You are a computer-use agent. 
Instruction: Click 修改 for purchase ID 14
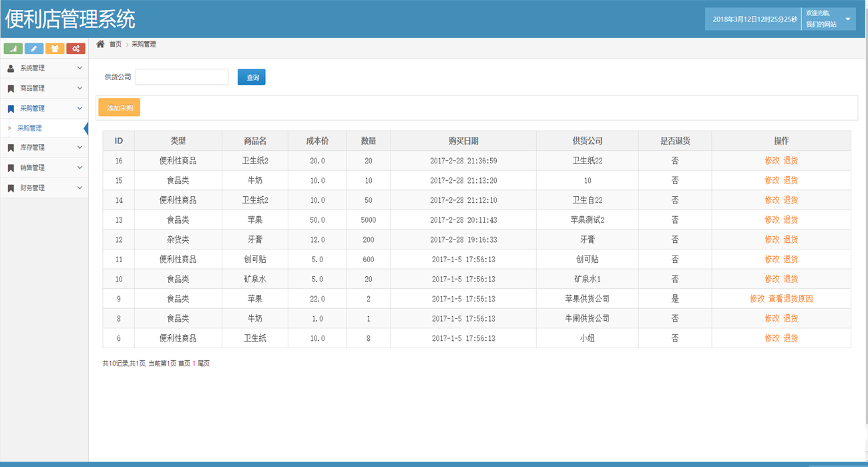[772, 200]
